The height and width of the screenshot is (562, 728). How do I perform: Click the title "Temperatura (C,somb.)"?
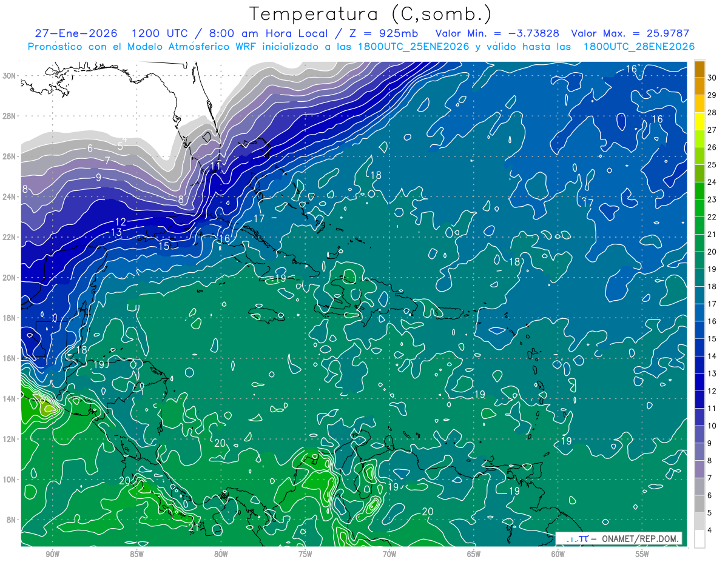point(370,15)
